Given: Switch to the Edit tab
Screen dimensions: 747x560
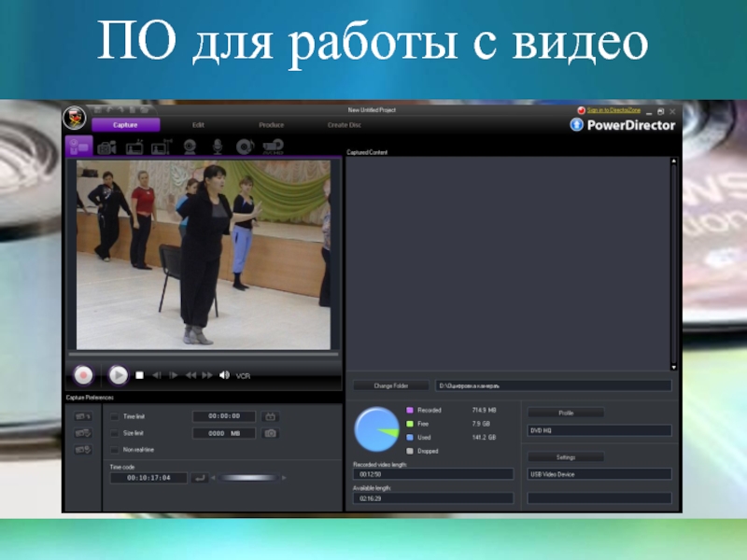Looking at the screenshot, I should (x=199, y=124).
